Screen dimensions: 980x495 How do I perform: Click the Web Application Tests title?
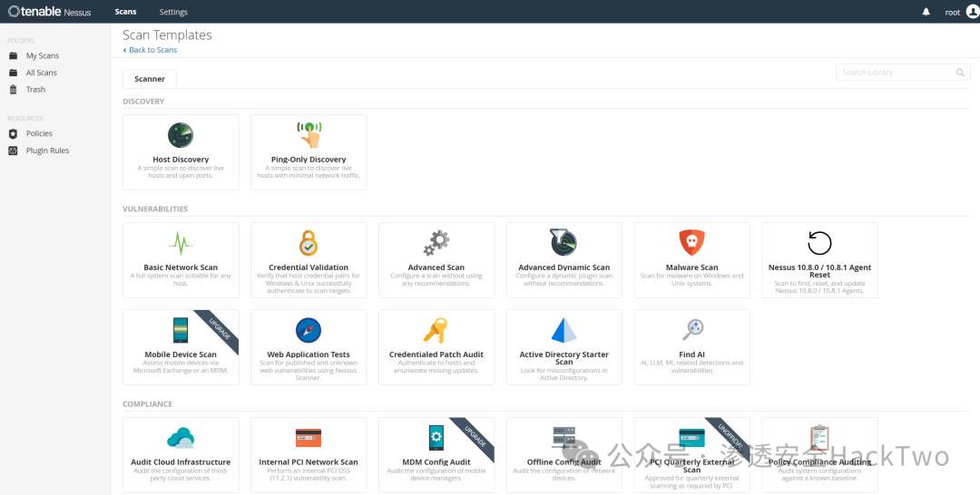click(309, 354)
